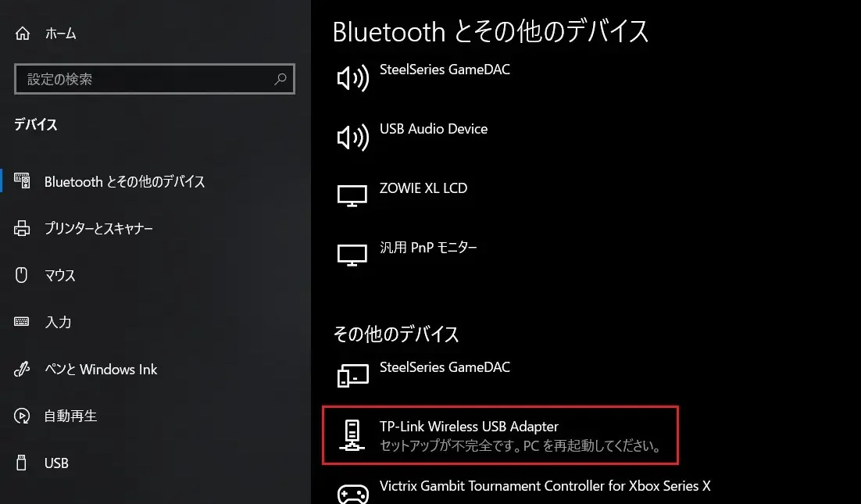
Task: Click the mouse icon in sidebar
Action: (21, 274)
